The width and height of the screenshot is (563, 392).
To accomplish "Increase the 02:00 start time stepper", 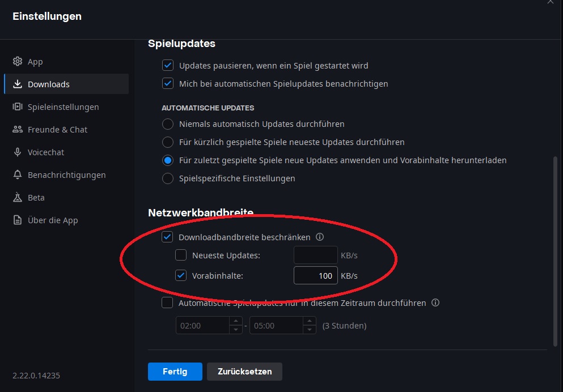I will pos(235,321).
